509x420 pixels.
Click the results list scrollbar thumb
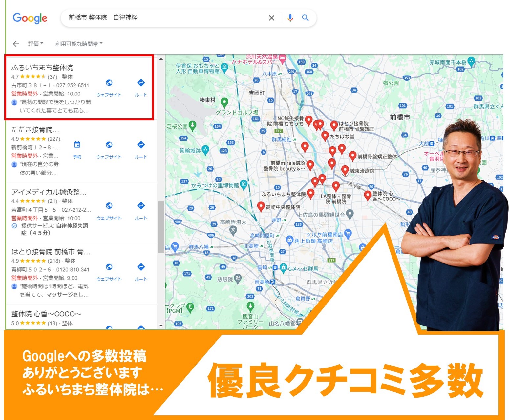[161, 227]
